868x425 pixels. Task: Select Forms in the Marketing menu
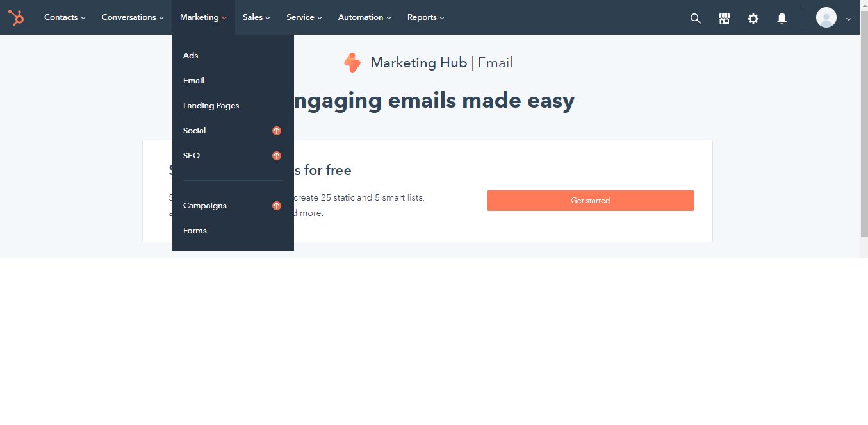click(x=195, y=230)
